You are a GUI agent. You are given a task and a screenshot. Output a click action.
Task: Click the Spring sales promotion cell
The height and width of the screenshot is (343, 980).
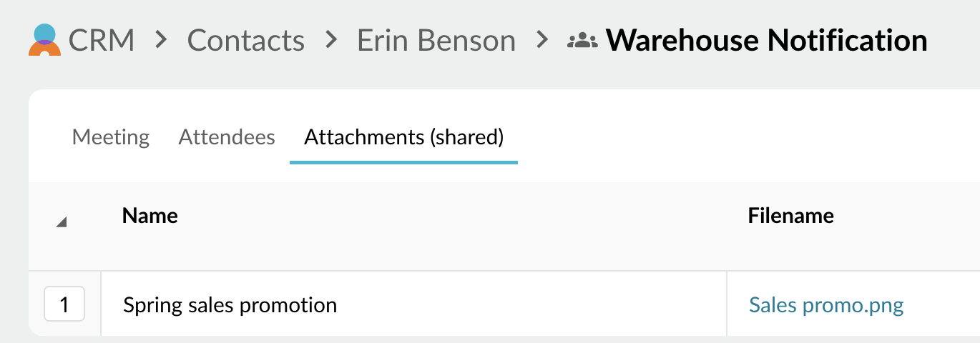[x=230, y=305]
